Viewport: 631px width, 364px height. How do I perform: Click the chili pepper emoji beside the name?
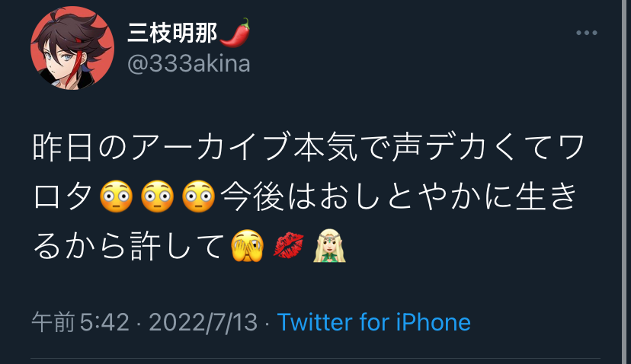[x=235, y=32]
